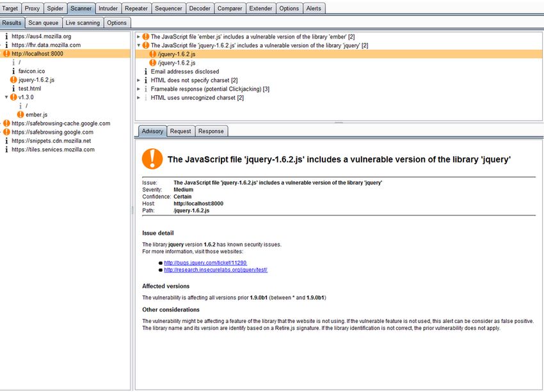544x392 pixels.
Task: Click the info icon beside Frameable response issue
Action: pyautogui.click(x=146, y=89)
